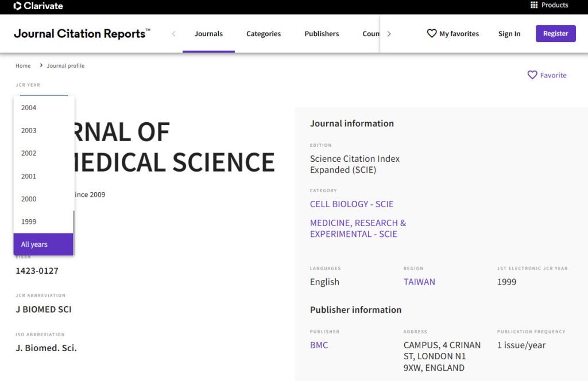
Task: Click the Products label in top bar
Action: click(x=555, y=5)
